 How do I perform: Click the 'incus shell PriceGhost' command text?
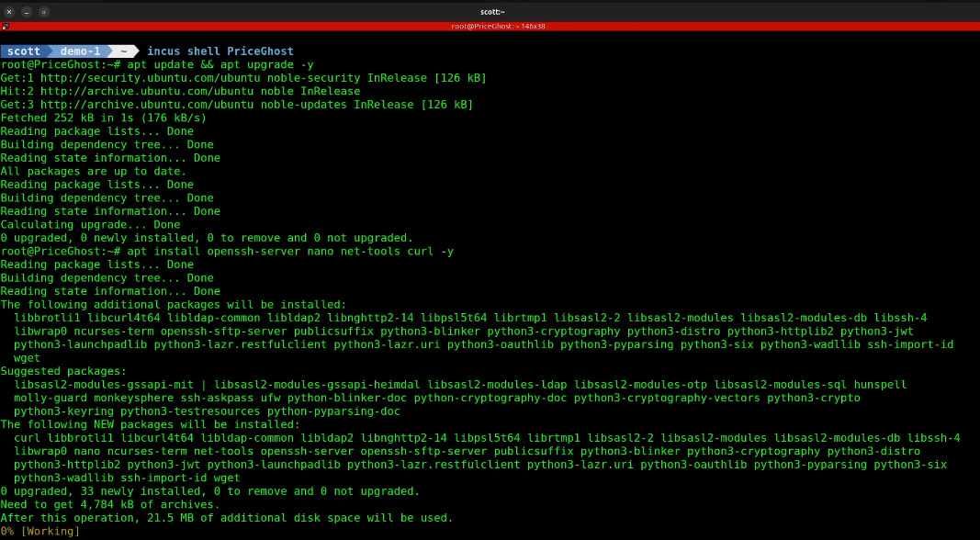(220, 51)
